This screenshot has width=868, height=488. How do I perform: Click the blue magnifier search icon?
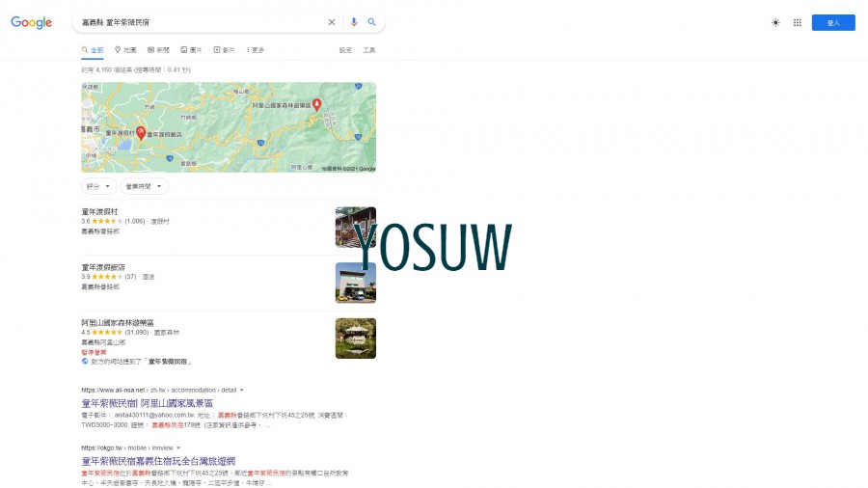click(372, 22)
